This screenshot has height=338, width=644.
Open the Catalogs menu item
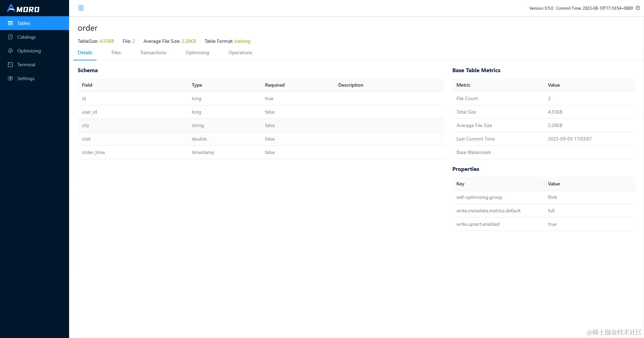point(35,37)
